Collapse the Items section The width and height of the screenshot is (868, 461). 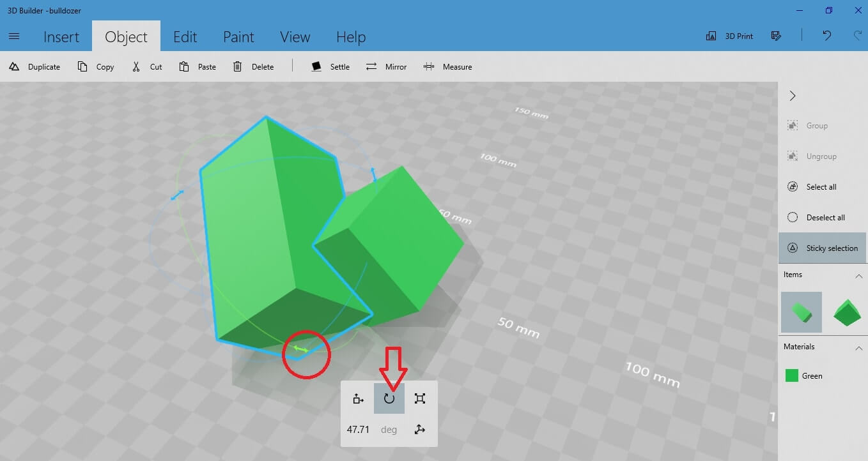(858, 276)
